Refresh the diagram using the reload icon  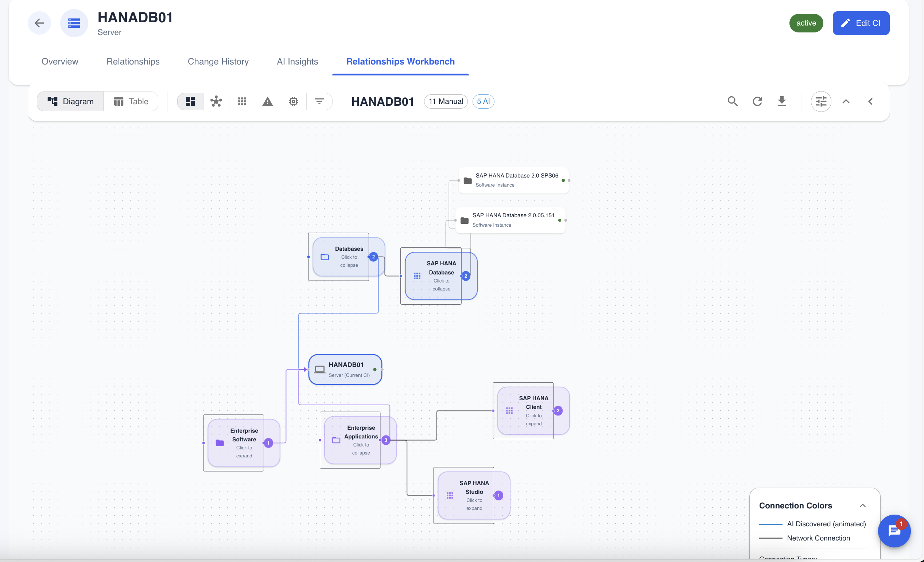point(757,101)
